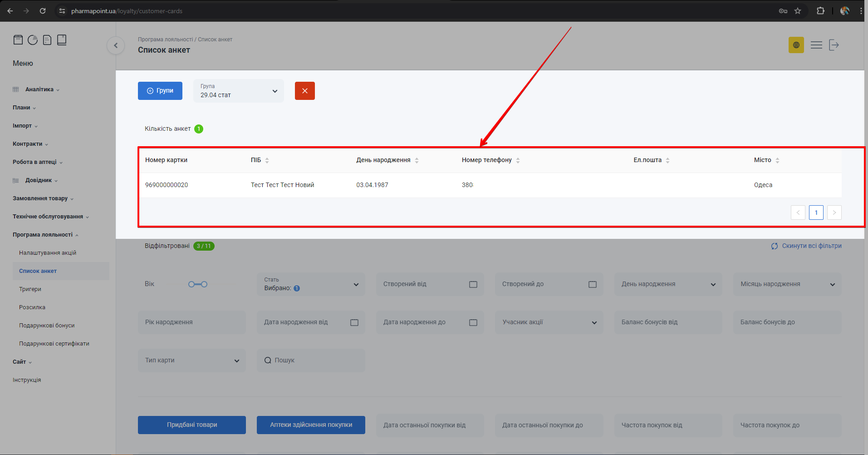Image resolution: width=868 pixels, height=455 pixels.
Task: Click the archive box icon in sidebar
Action: pyautogui.click(x=18, y=40)
